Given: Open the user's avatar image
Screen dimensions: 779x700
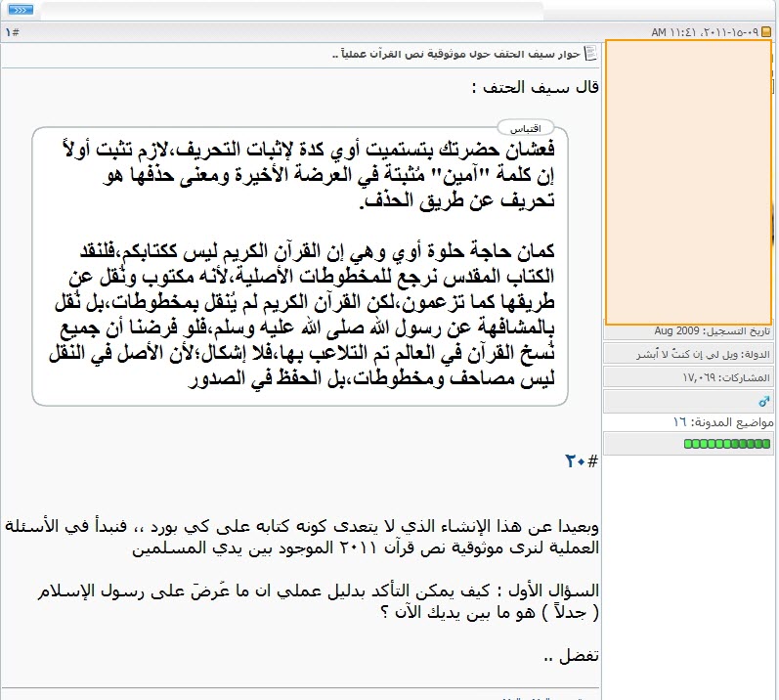Looking at the screenshot, I should [x=688, y=183].
